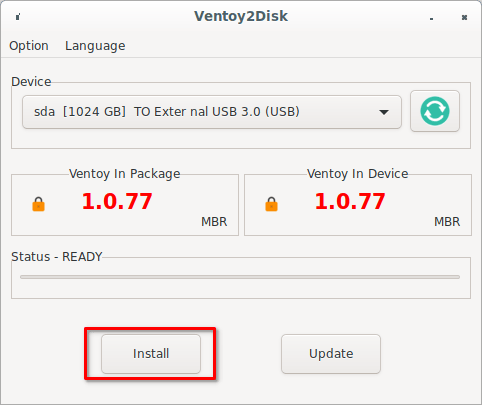Click the lock icon in Ventoy In Package
The width and height of the screenshot is (482, 405).
(38, 204)
